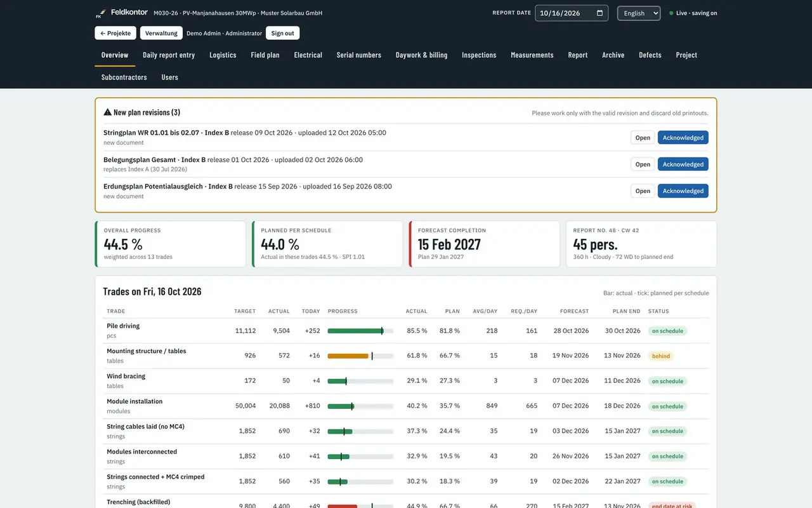Screen dimensions: 812x508
Task: Go to the Users tab
Action: [x=170, y=77]
